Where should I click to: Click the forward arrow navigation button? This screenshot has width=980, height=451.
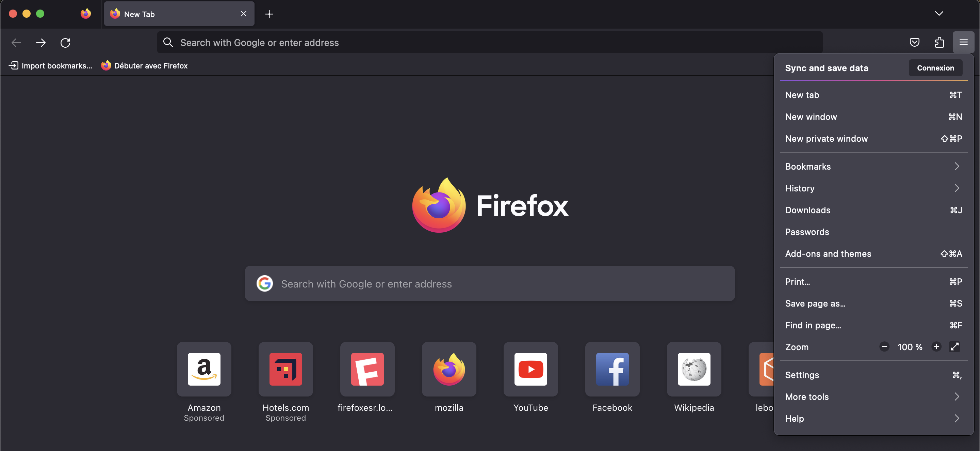point(41,43)
